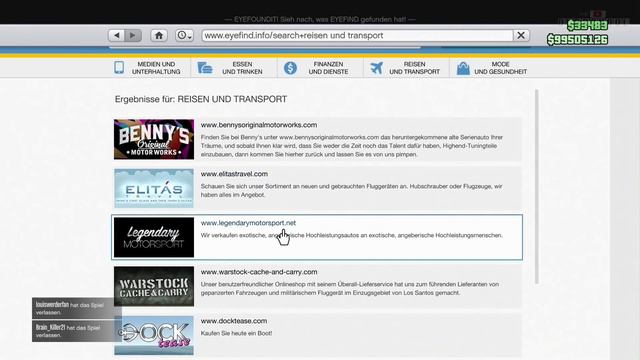The image size is (640, 360).
Task: Click the results page vertical scrollbar
Action: 536,187
